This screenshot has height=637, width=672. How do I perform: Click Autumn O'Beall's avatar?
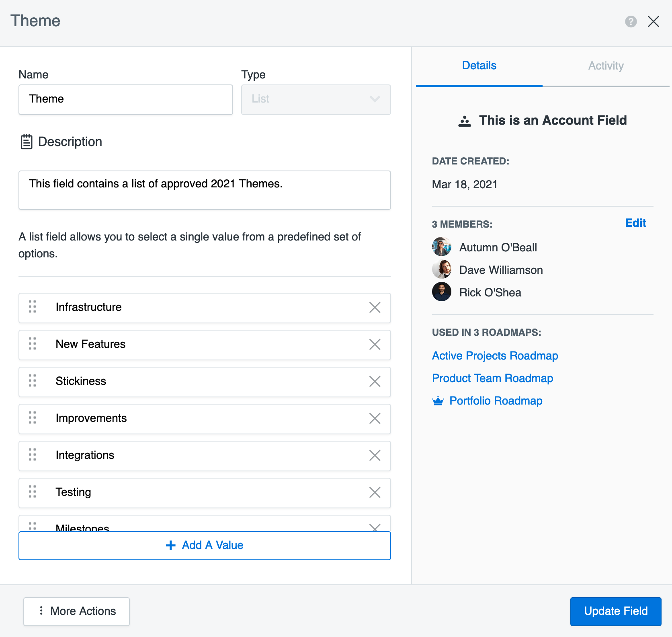tap(441, 247)
